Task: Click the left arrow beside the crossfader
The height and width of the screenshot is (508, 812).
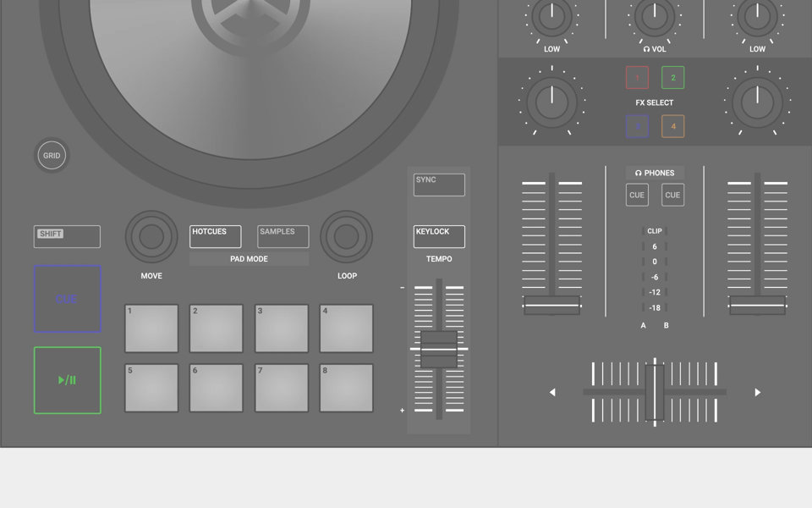Action: (552, 392)
